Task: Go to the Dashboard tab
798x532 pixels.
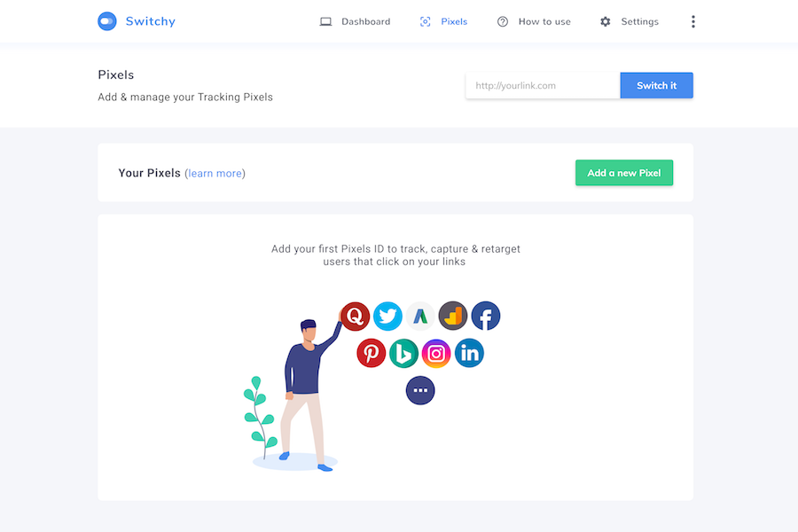Action: coord(355,21)
